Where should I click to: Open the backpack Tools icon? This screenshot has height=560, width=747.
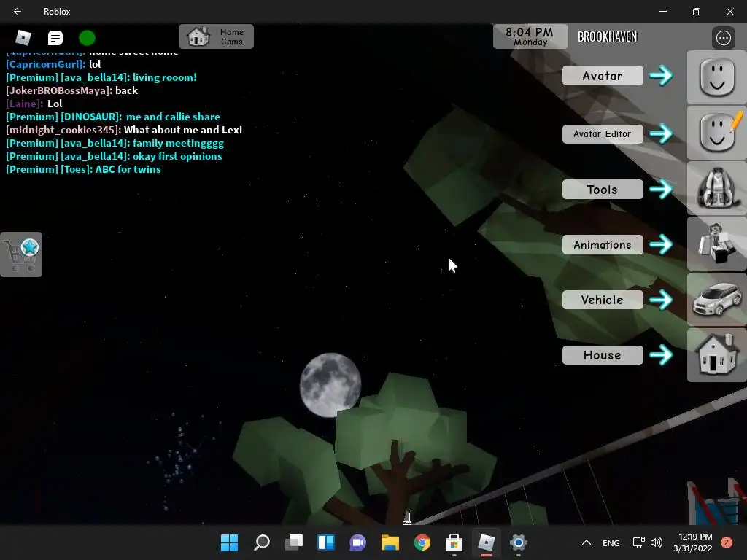pos(717,189)
